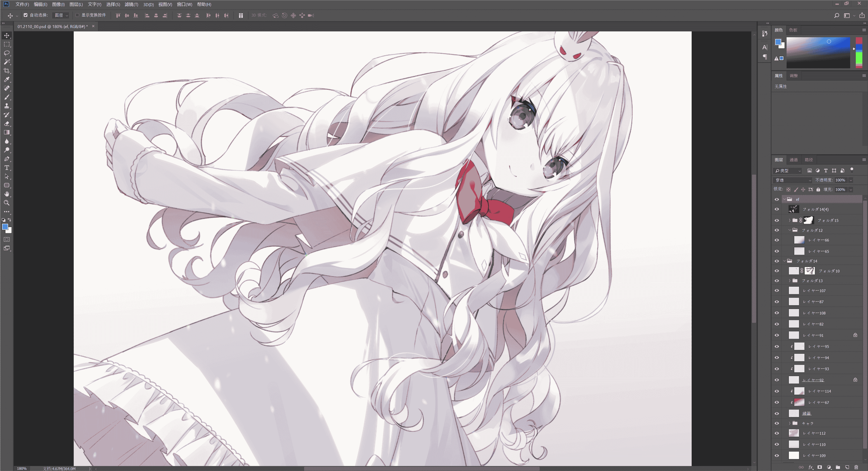Hide the ef group layer
The height and width of the screenshot is (471, 868).
[x=777, y=199]
